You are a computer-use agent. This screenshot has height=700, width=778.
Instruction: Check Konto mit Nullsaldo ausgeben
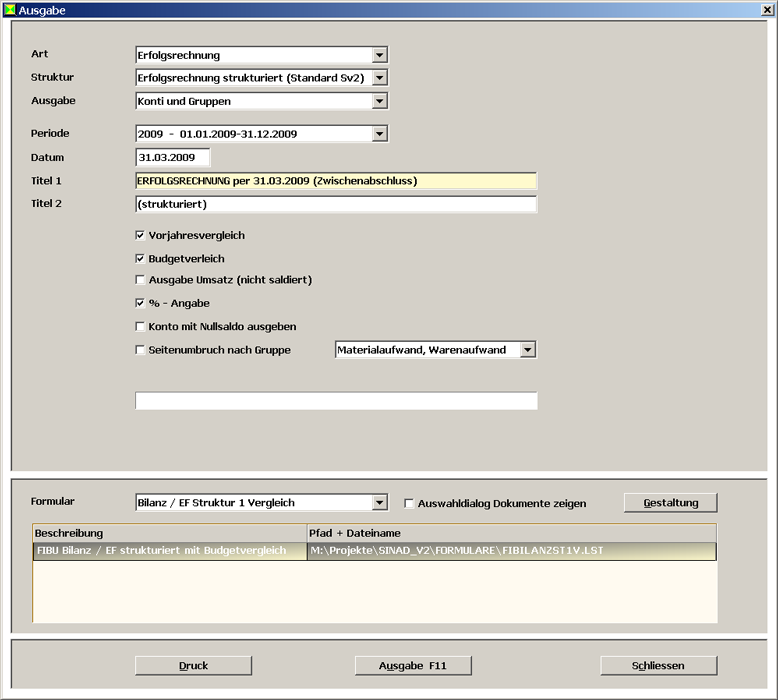pos(141,327)
